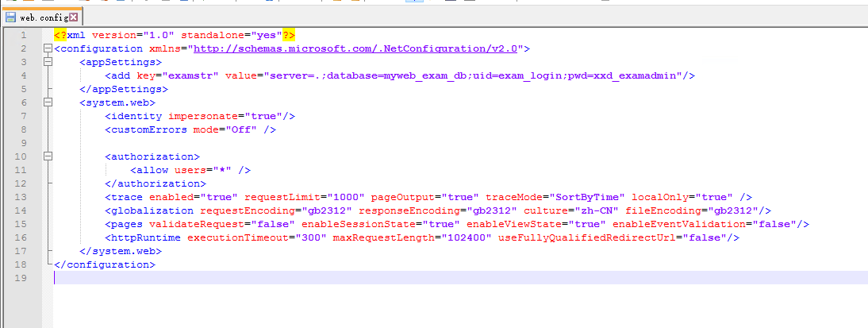
Task: Click the customErrors tag name
Action: (x=149, y=129)
